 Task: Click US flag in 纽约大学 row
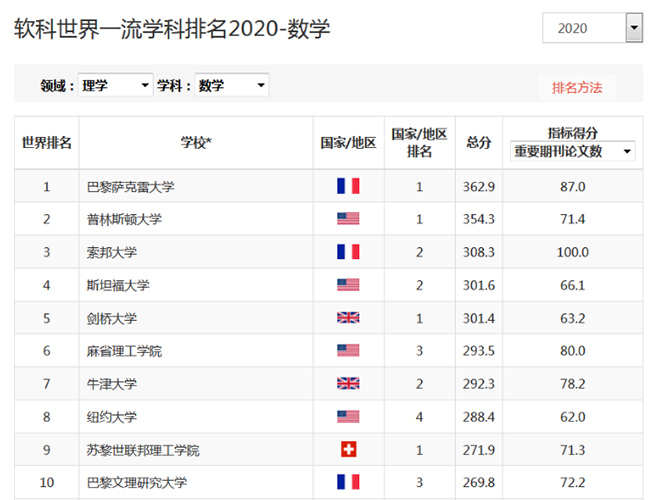(x=348, y=417)
